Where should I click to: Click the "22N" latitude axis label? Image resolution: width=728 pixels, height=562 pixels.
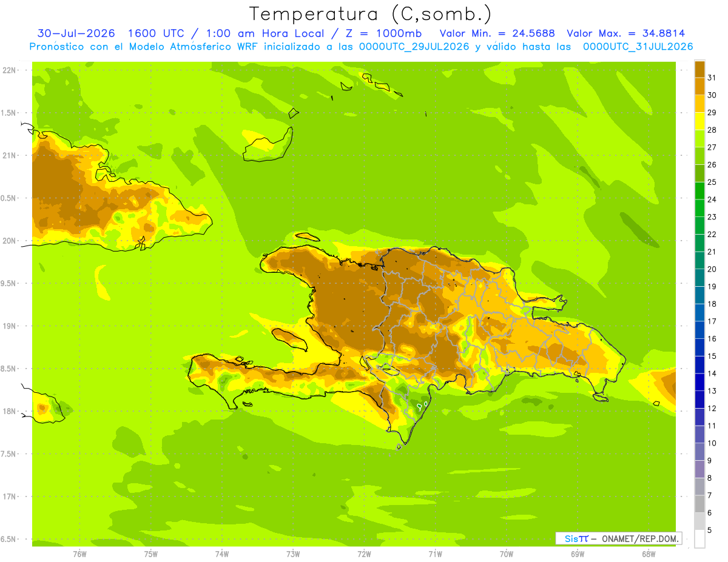tap(9, 70)
